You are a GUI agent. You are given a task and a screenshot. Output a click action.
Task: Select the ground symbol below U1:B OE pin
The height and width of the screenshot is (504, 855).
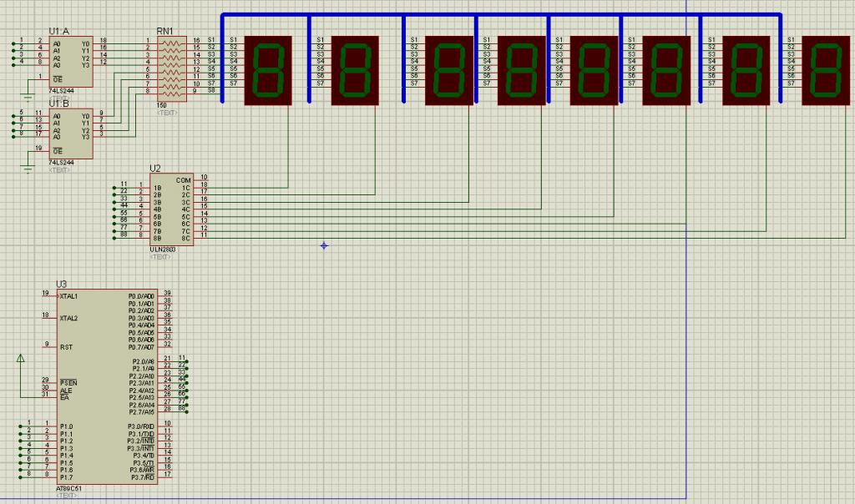click(x=28, y=169)
